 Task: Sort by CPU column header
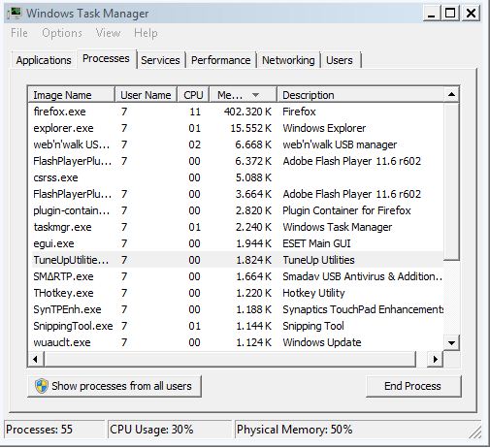pos(193,95)
